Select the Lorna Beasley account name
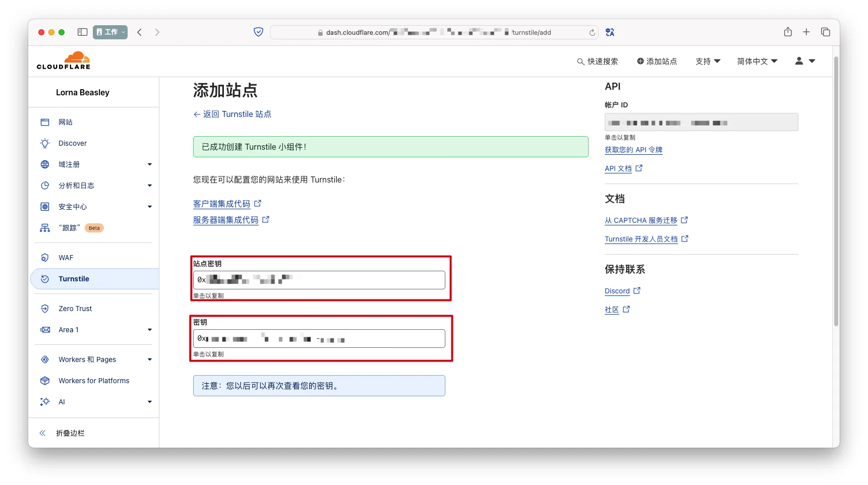The height and width of the screenshot is (485, 868). pos(83,92)
